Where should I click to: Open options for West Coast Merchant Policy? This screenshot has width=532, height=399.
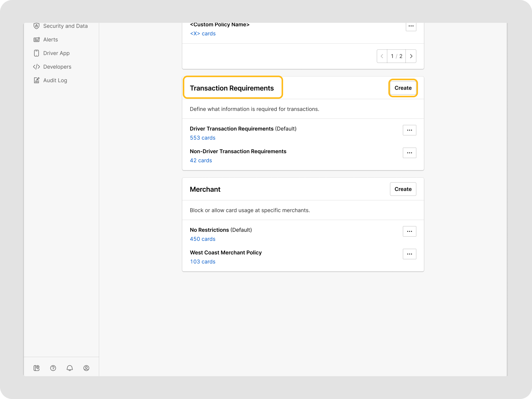point(409,254)
